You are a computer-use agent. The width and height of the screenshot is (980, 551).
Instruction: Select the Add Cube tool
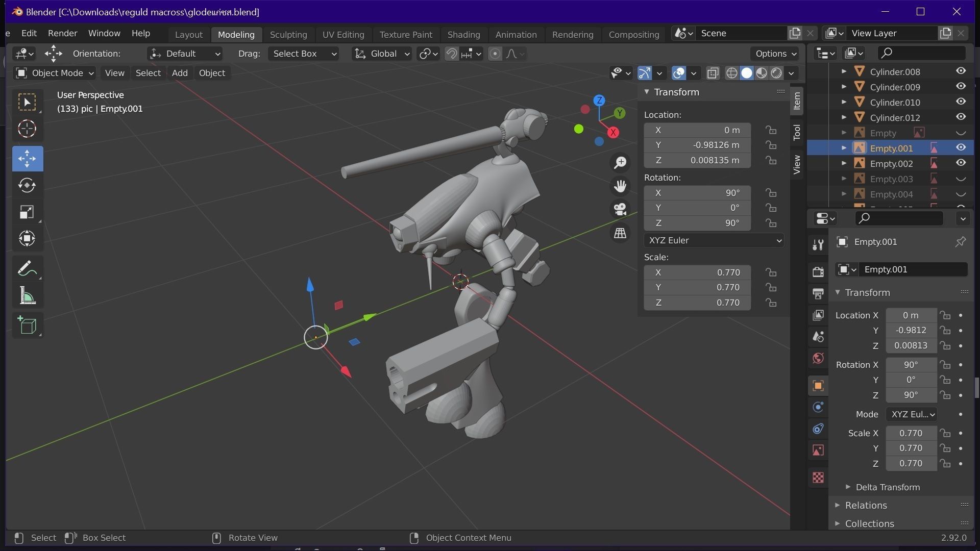[27, 325]
